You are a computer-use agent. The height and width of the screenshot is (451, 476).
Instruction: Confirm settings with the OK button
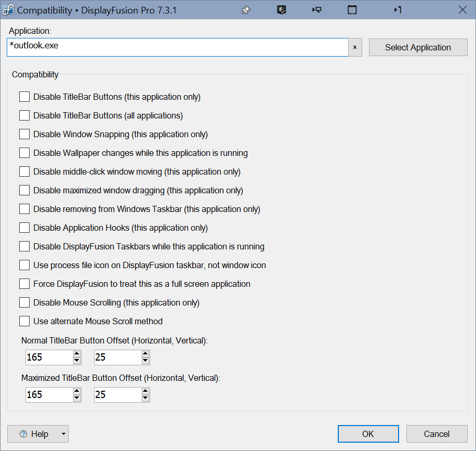click(x=368, y=434)
